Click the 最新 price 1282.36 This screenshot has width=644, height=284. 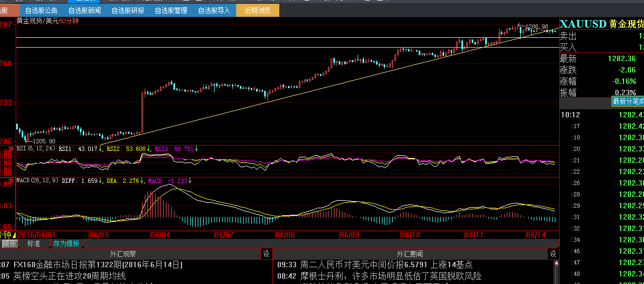pyautogui.click(x=623, y=59)
